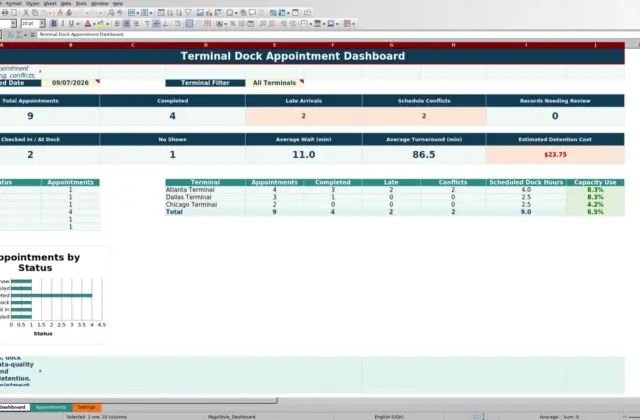Toggle the AutoFilter funnel icon
The height and width of the screenshot is (420, 640).
pos(188,13)
